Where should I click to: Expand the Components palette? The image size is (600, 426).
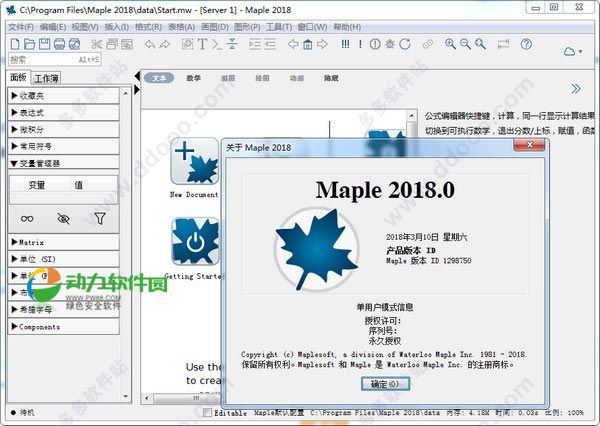pos(64,326)
